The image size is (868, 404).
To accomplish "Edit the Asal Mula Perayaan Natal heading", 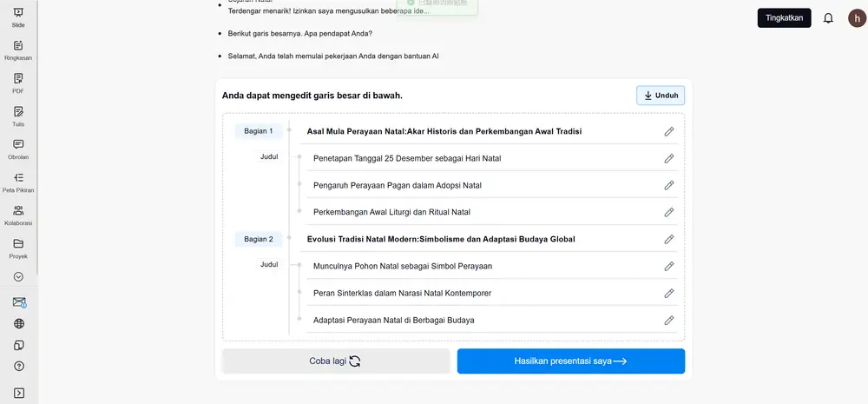I will [x=669, y=131].
